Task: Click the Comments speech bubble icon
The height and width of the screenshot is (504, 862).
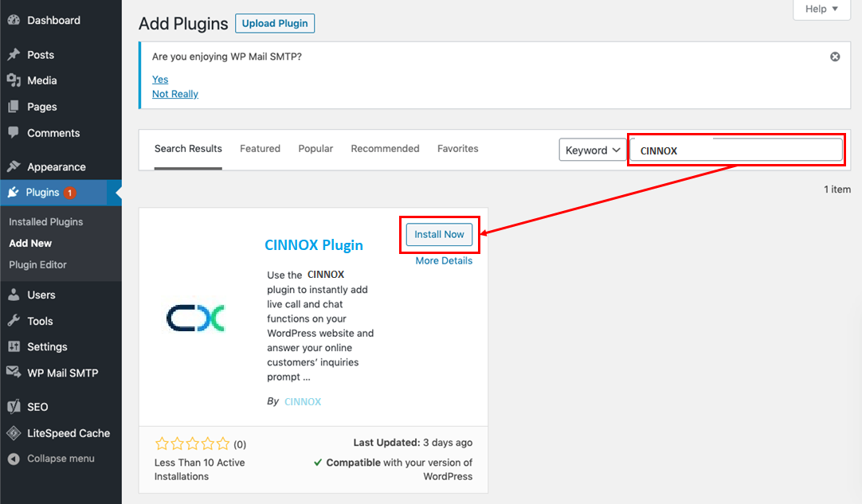Action: 14,132
